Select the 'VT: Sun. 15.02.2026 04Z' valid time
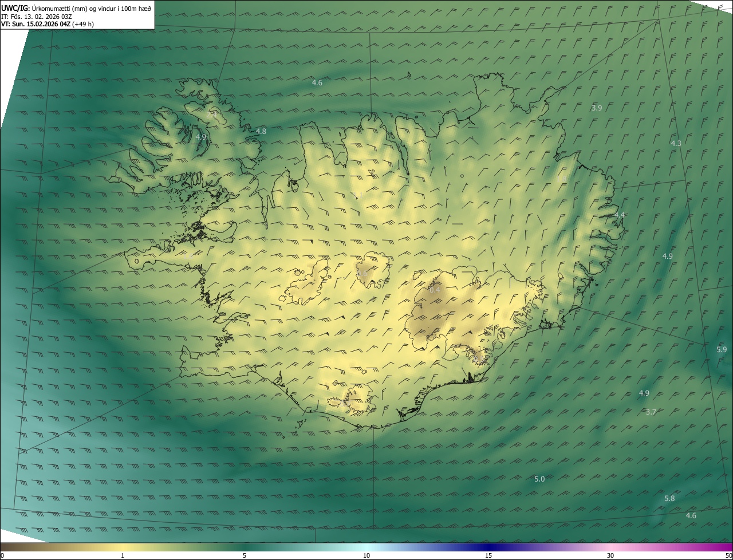 point(36,24)
